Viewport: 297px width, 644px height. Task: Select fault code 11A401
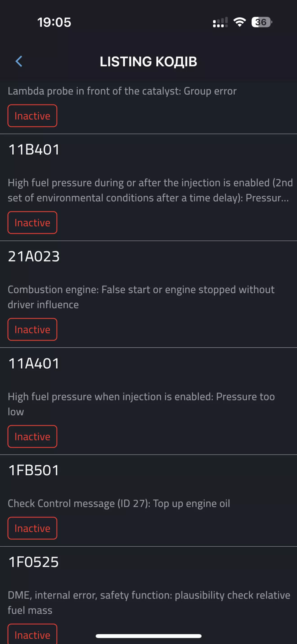[x=148, y=401]
